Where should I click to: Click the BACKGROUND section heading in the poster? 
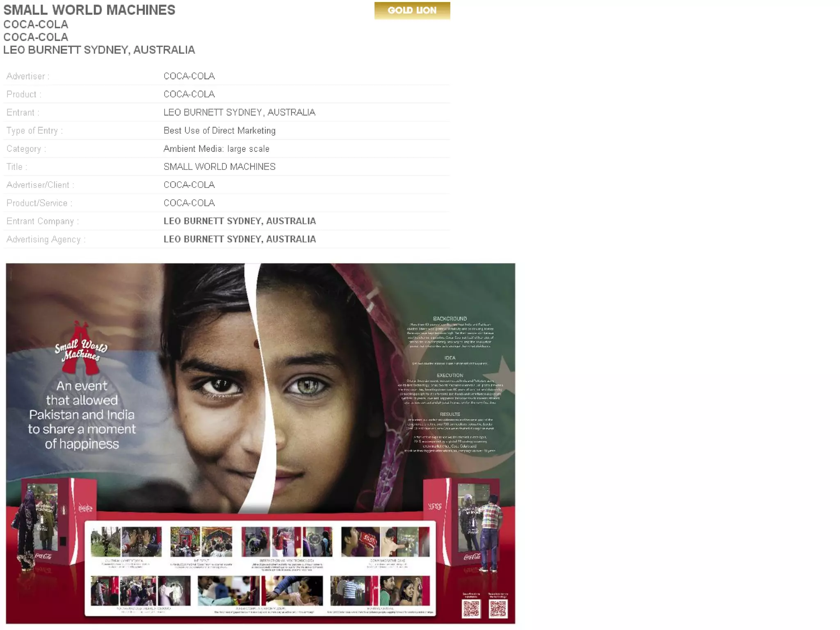(x=450, y=318)
